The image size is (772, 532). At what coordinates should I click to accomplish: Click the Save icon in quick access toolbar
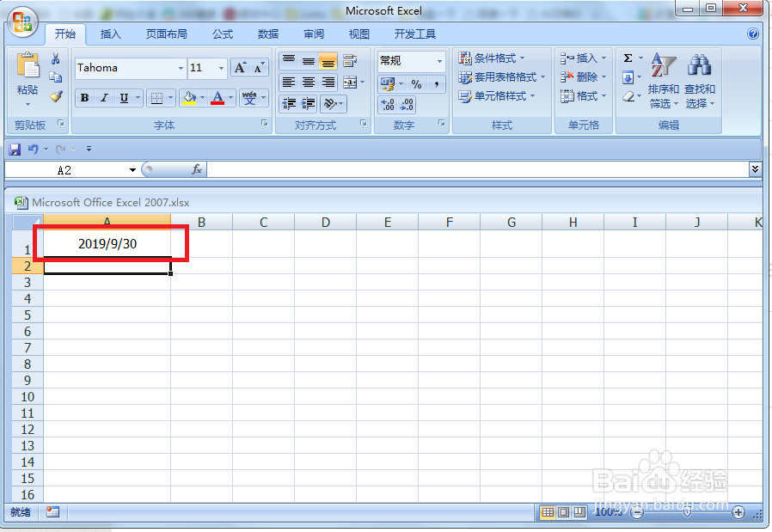[15, 150]
